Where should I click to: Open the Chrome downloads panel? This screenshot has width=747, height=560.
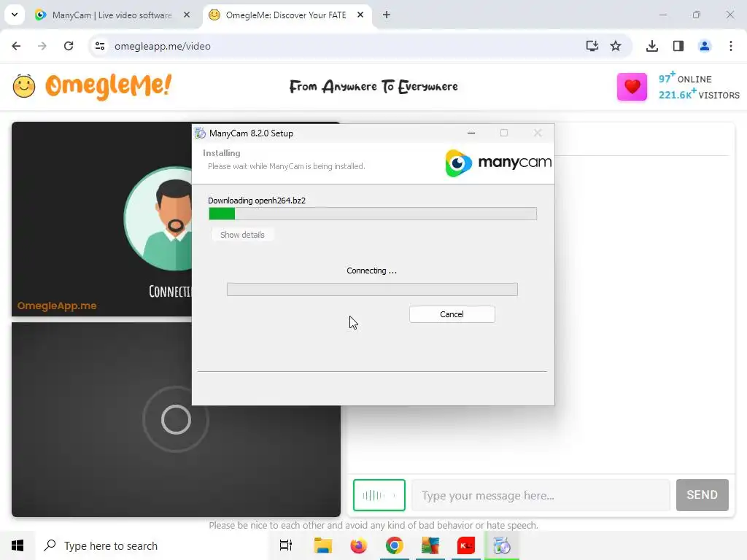(652, 46)
